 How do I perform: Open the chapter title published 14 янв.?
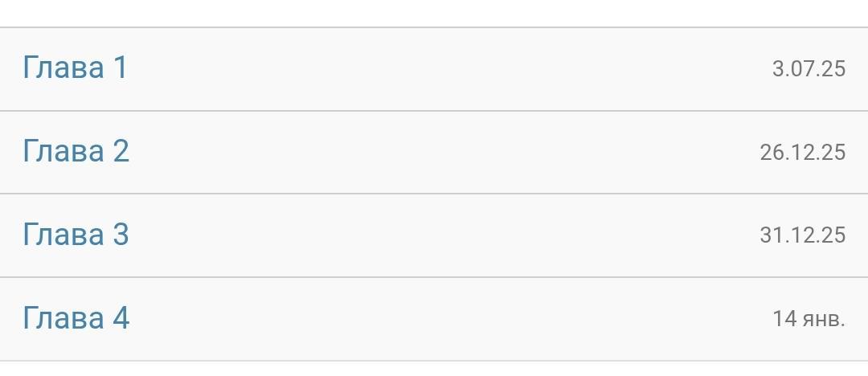point(76,318)
